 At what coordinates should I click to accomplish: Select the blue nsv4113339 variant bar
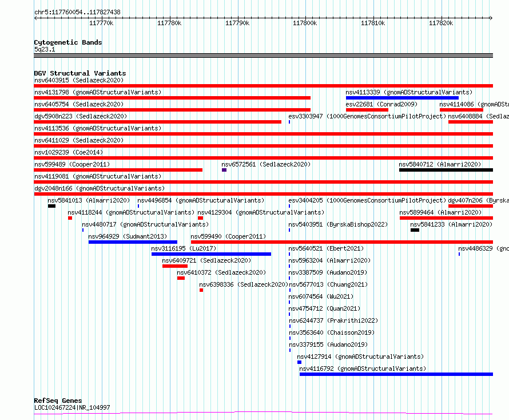[x=402, y=98]
